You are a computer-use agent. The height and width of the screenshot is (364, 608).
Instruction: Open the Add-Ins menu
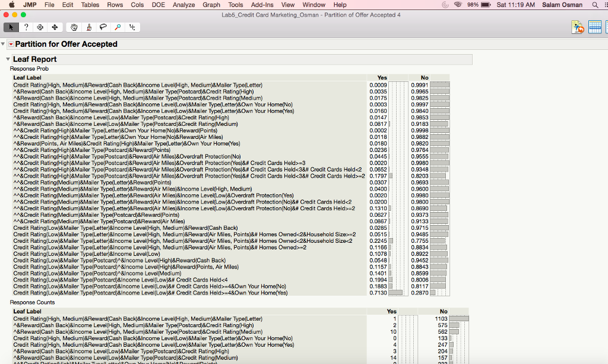point(262,5)
